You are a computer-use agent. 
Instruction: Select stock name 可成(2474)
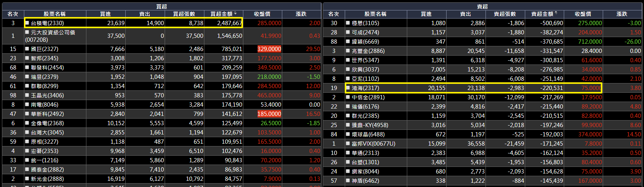pos(366,32)
